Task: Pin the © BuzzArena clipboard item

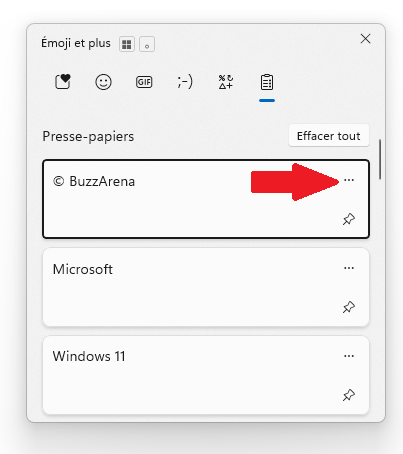Action: pyautogui.click(x=349, y=219)
